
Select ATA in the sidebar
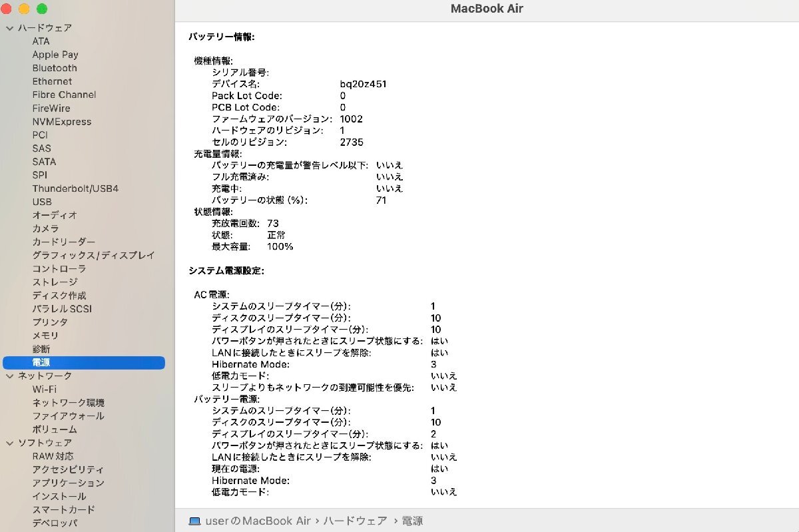pos(41,41)
